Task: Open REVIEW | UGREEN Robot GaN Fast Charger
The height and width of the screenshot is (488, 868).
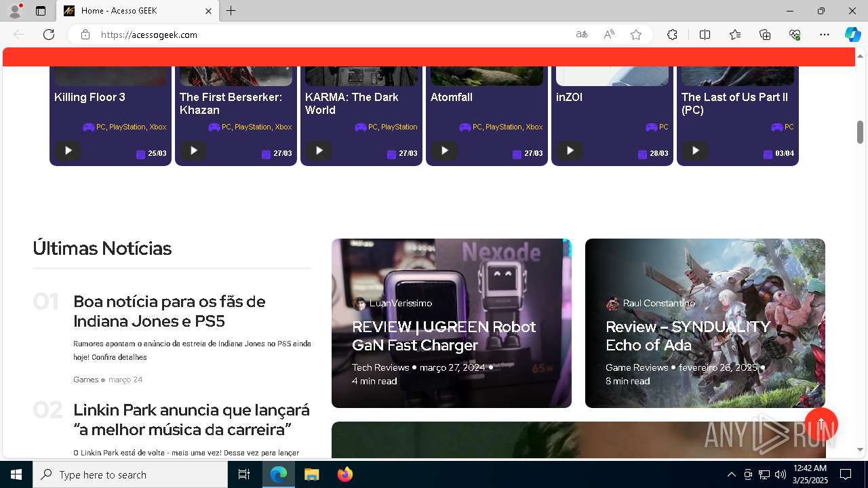Action: pos(443,335)
